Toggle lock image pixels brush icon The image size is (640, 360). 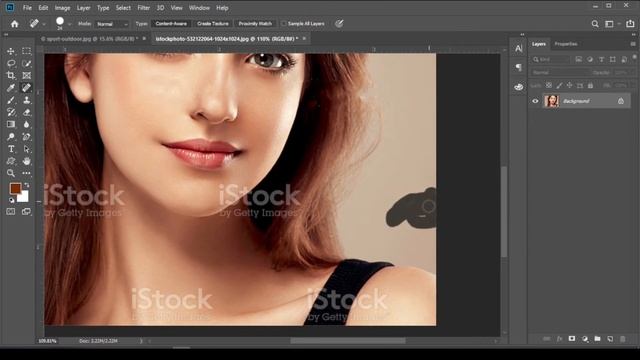pos(559,85)
